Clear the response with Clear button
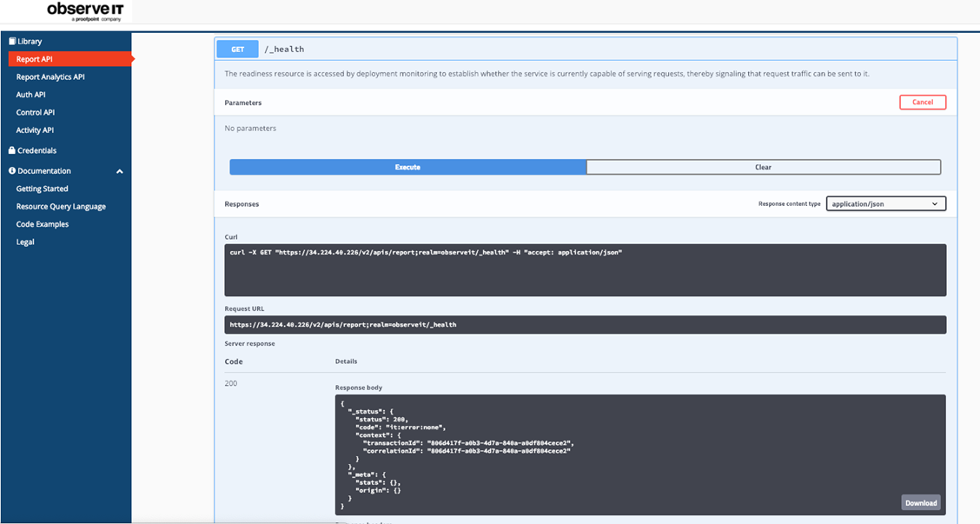Image resolution: width=980 pixels, height=524 pixels. tap(763, 167)
